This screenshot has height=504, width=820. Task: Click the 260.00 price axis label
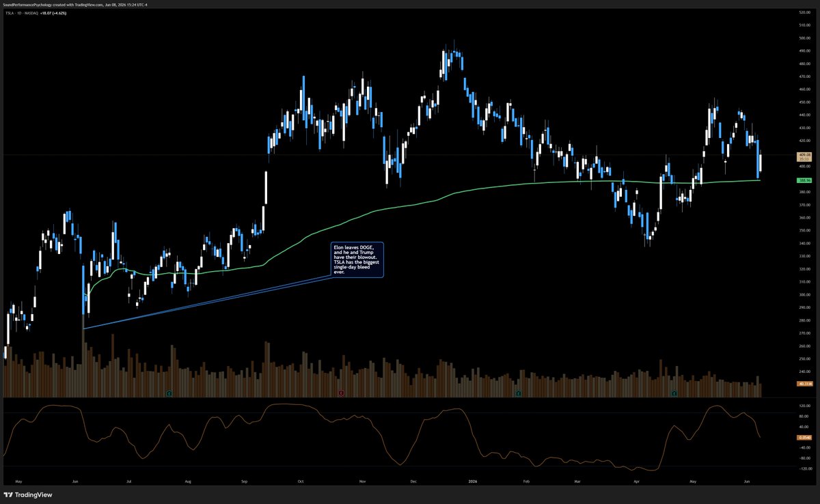coord(804,346)
